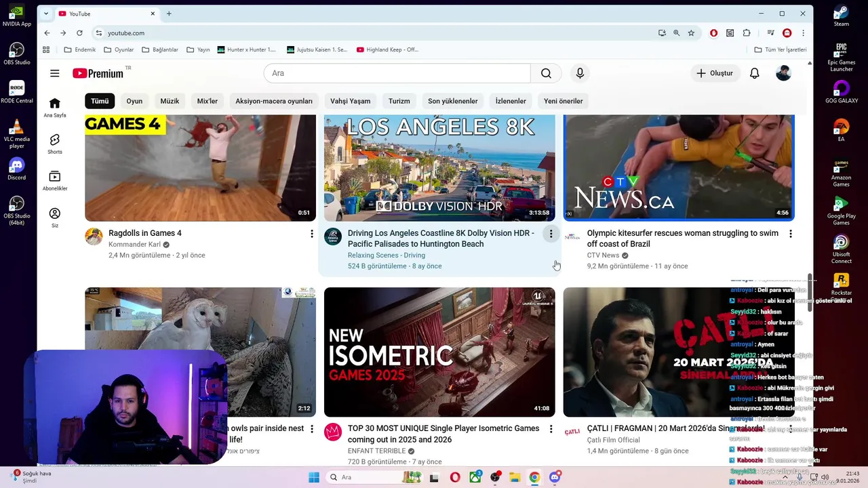Open Steam desktop shortcut
Image resolution: width=868 pixels, height=488 pixels.
(841, 16)
